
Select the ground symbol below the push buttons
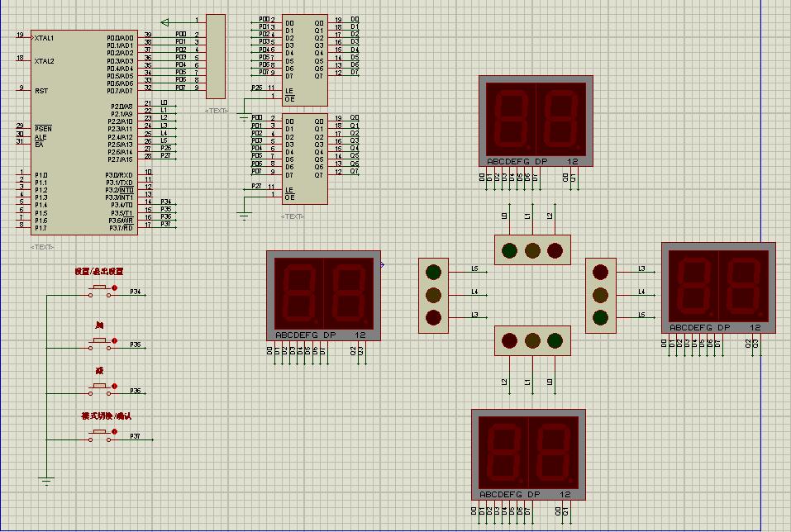[46, 481]
